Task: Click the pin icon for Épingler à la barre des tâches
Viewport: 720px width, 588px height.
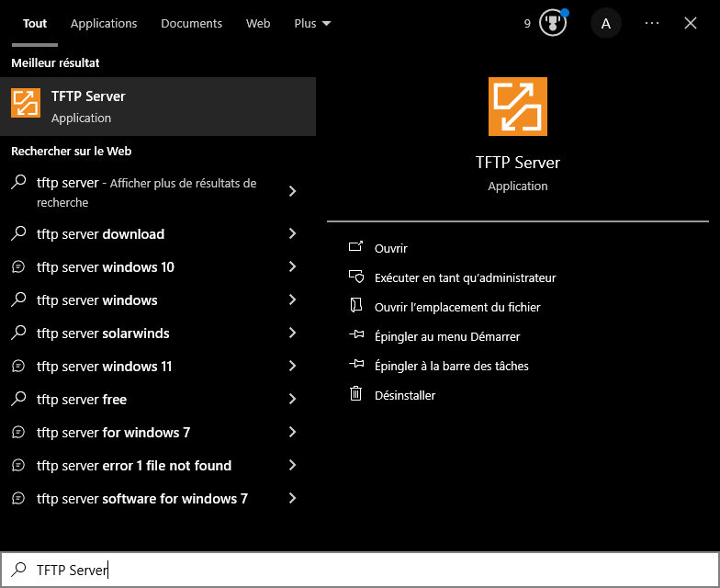Action: pyautogui.click(x=356, y=366)
